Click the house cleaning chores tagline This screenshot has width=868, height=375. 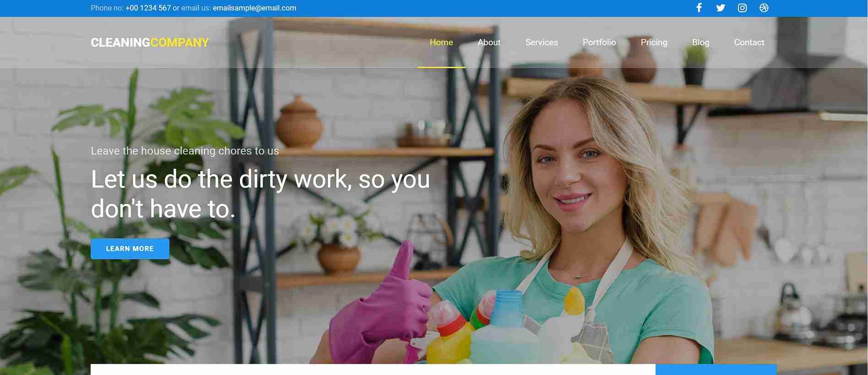click(185, 151)
